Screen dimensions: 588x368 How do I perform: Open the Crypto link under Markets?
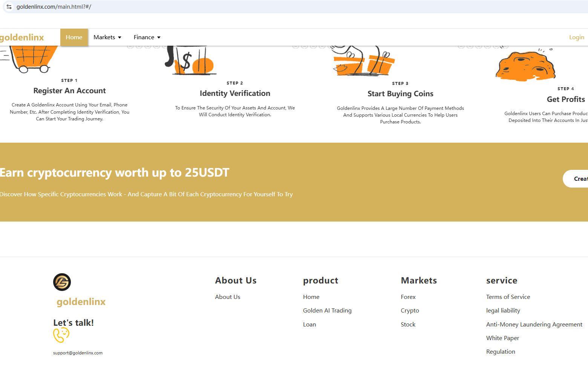click(410, 311)
